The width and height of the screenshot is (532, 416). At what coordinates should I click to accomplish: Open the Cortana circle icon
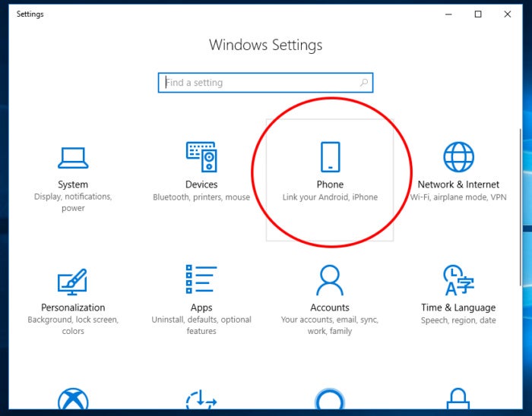point(330,399)
